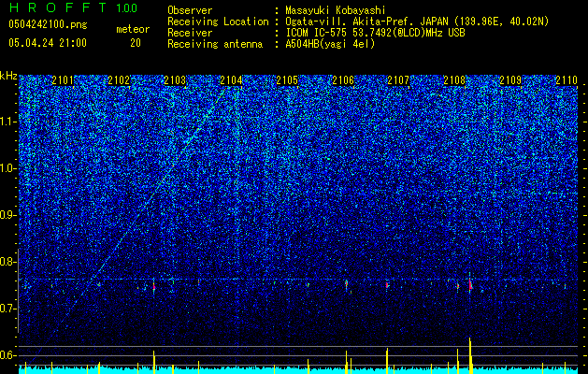Click the date stamp 05.04.24 21:00

(x=48, y=43)
